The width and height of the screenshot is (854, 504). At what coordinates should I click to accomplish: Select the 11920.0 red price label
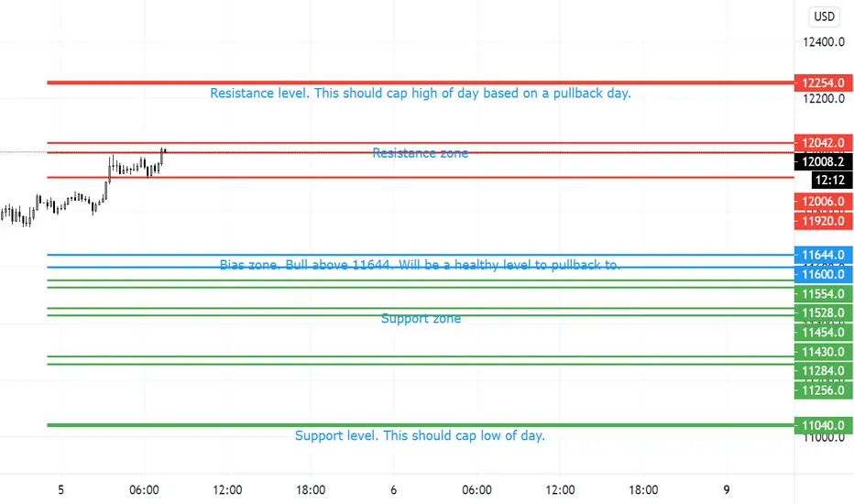823,221
